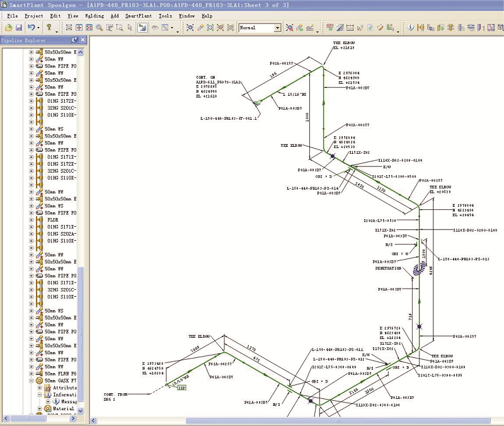This screenshot has height=426, width=504.
Task: Open dropdown arrow beside the view options icon
Action: pos(172,28)
